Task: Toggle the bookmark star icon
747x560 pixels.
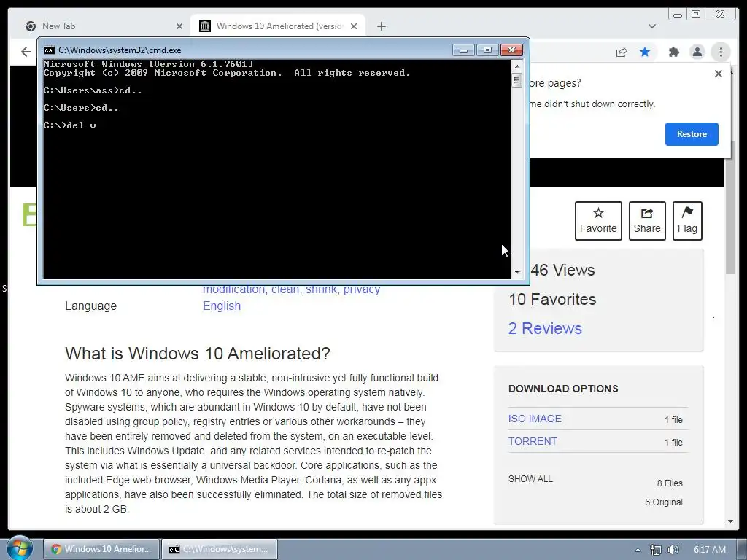Action: [645, 52]
